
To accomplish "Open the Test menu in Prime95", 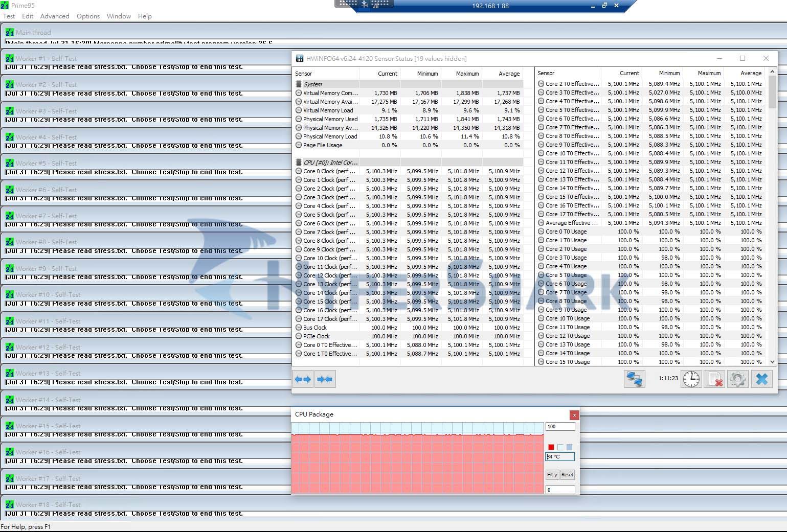I will (x=9, y=16).
